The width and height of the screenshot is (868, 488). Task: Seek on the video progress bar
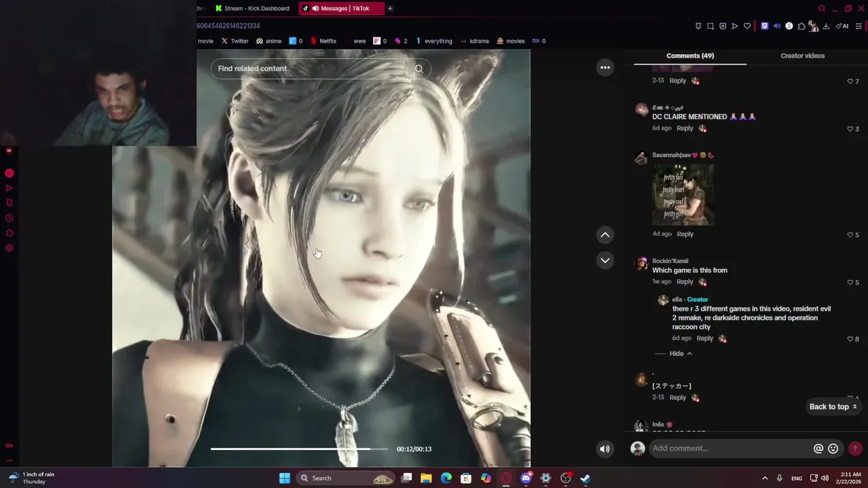[299, 449]
